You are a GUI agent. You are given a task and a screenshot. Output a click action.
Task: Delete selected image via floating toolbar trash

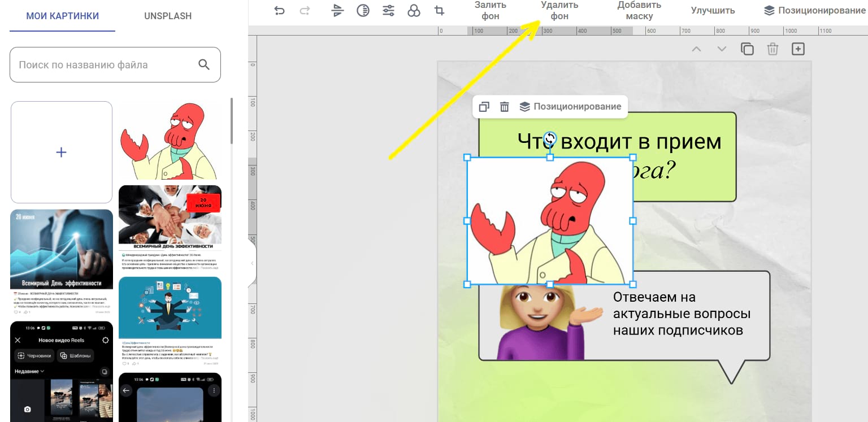tap(505, 107)
